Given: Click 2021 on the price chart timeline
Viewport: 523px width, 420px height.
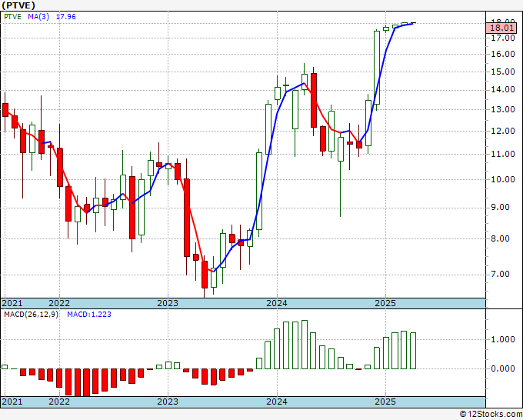Looking at the screenshot, I should point(12,303).
